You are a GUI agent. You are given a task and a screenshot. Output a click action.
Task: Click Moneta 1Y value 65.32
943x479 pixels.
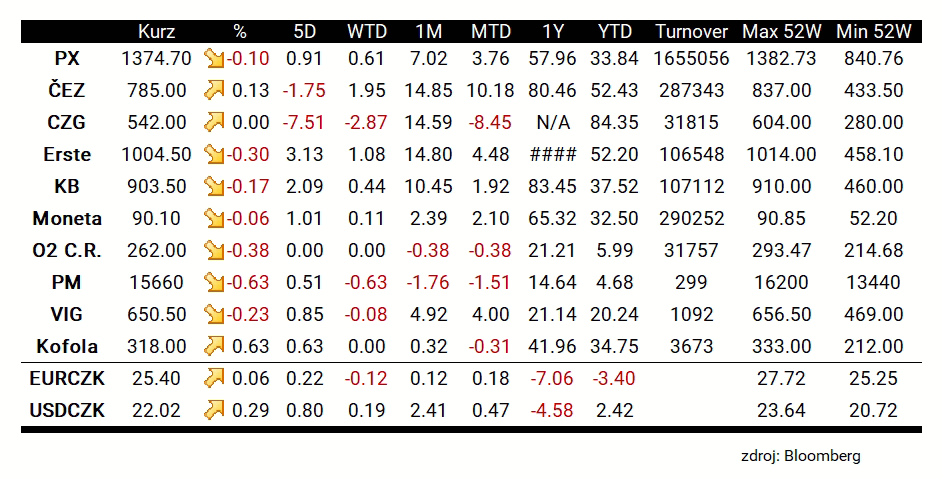[553, 218]
